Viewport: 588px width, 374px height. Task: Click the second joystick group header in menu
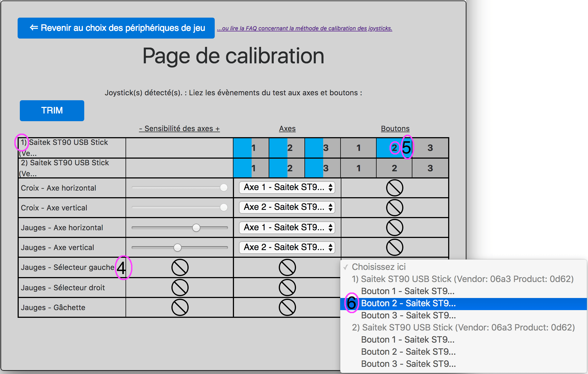pyautogui.click(x=464, y=327)
